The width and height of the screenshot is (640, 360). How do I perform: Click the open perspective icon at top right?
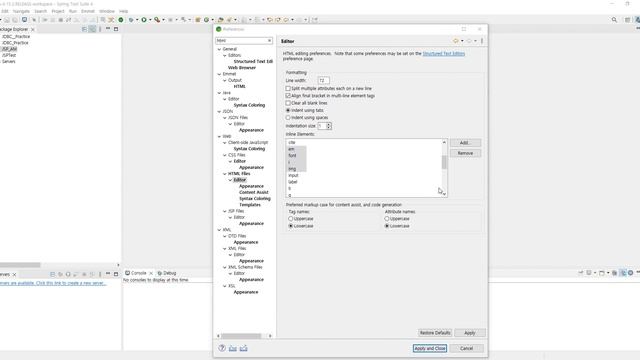click(628, 20)
